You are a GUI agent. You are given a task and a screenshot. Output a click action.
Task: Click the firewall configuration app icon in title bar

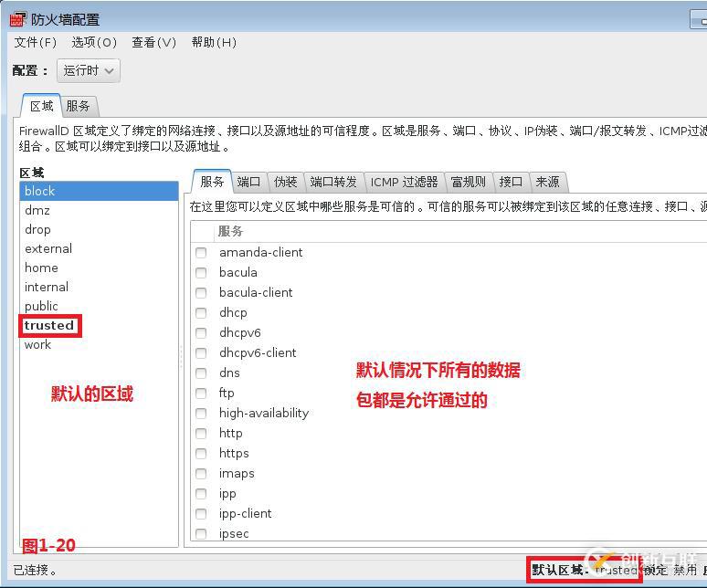pos(17,19)
